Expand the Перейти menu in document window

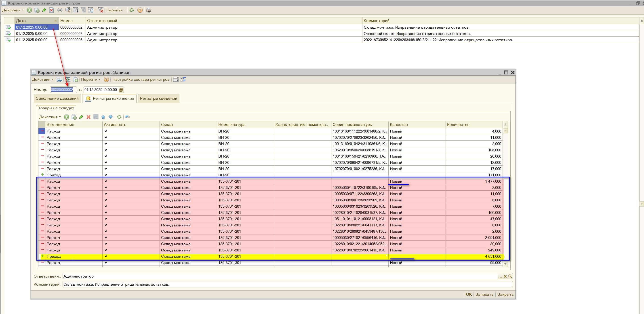click(90, 80)
